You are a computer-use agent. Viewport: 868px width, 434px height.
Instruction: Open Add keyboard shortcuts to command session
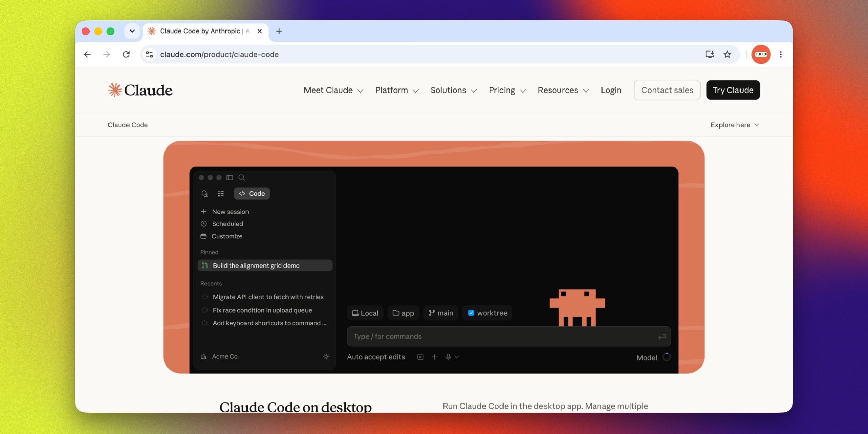click(x=264, y=323)
